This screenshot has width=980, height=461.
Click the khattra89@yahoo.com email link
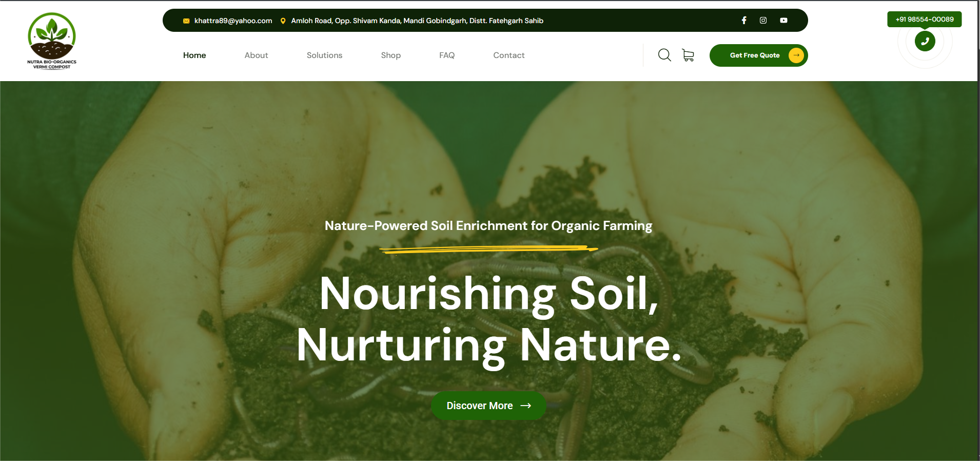click(233, 21)
